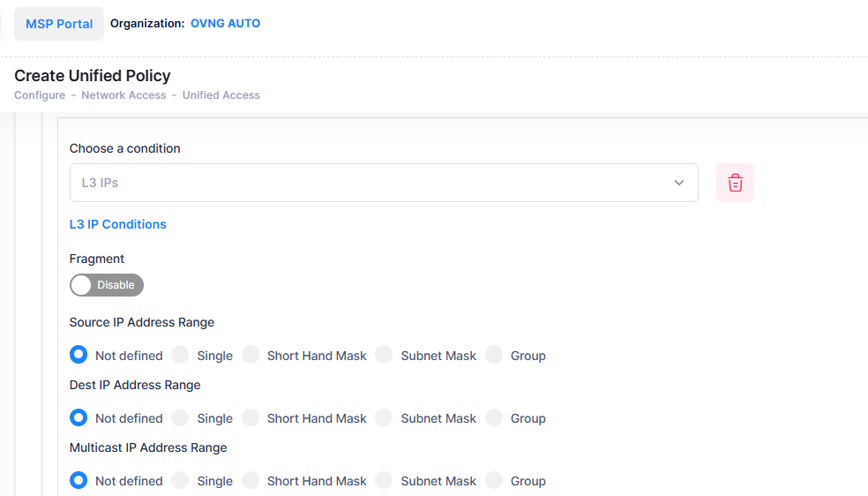Image resolution: width=868 pixels, height=496 pixels.
Task: Click the Configure breadcrumb item
Action: point(40,95)
